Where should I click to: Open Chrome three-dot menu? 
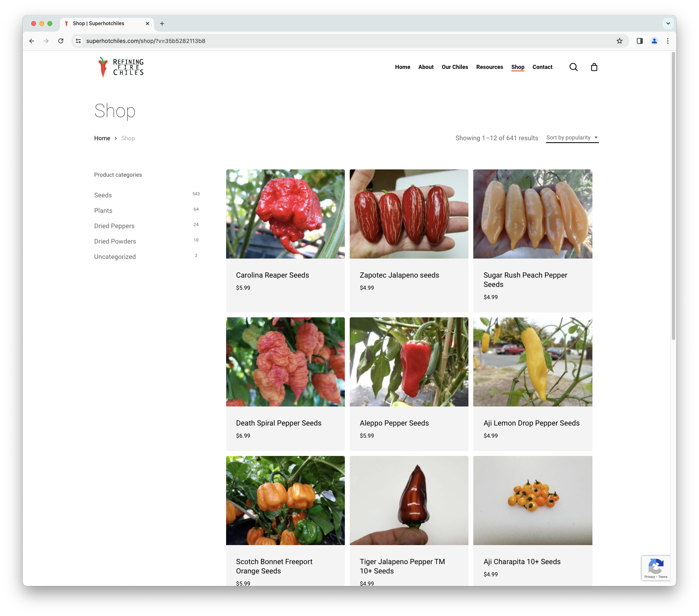coord(668,41)
